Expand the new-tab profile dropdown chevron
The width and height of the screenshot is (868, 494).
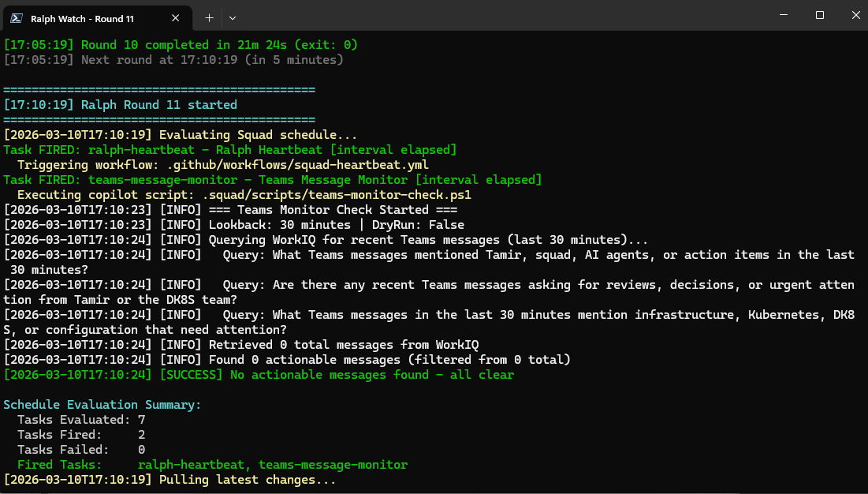tap(233, 17)
